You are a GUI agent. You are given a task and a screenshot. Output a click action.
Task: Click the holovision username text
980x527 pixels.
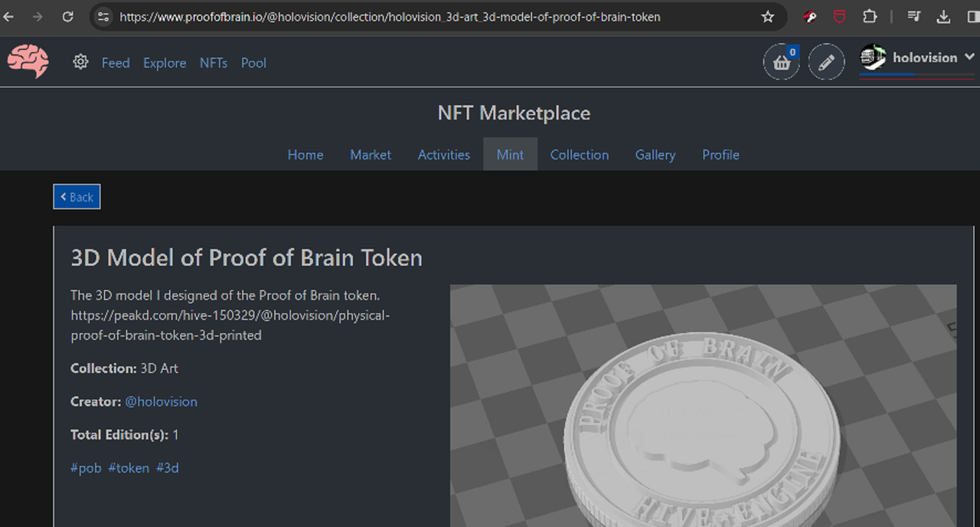[925, 57]
